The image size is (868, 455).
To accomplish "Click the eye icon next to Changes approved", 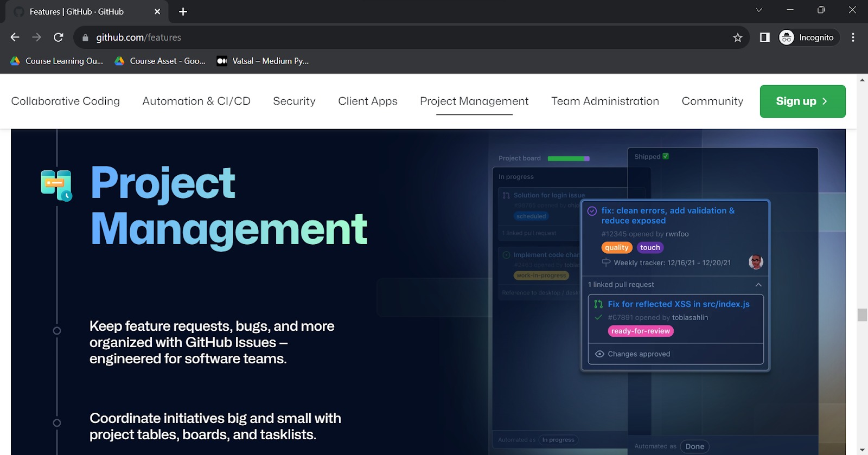I will pyautogui.click(x=599, y=354).
